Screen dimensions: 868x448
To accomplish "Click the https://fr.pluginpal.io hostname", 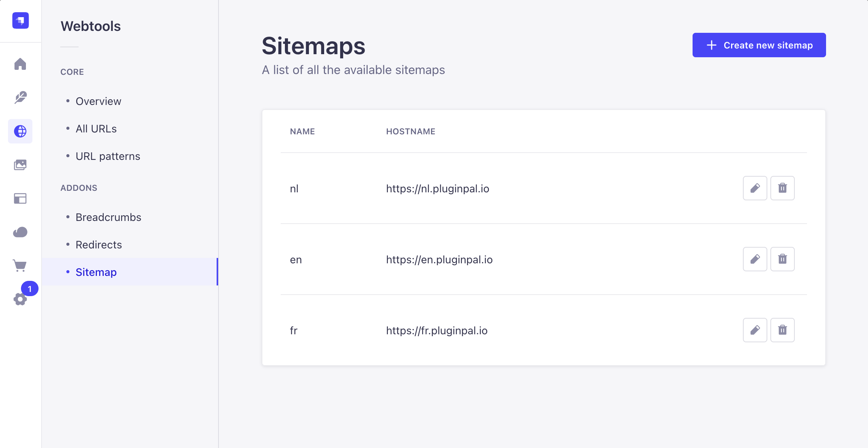I will click(437, 330).
